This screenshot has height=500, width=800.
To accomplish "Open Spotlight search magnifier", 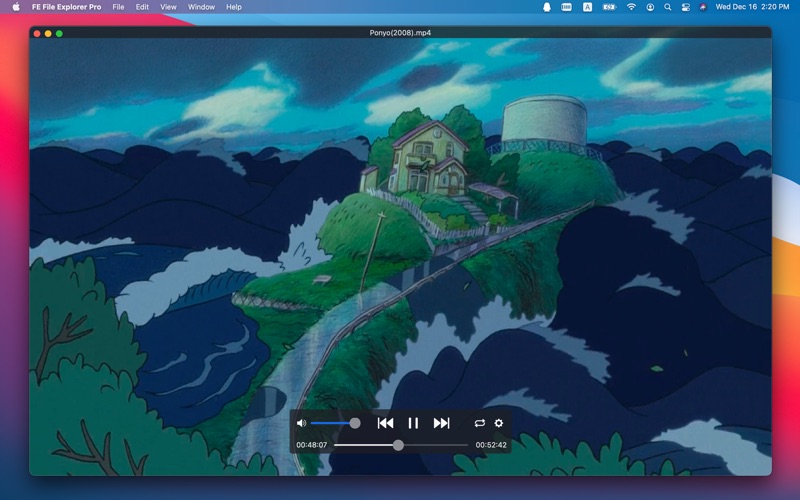I will (667, 7).
